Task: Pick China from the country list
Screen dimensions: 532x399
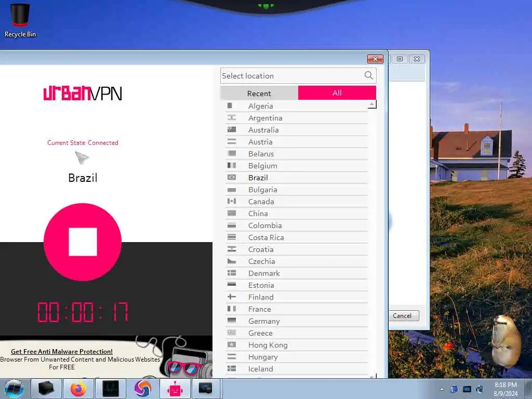Action: point(297,214)
